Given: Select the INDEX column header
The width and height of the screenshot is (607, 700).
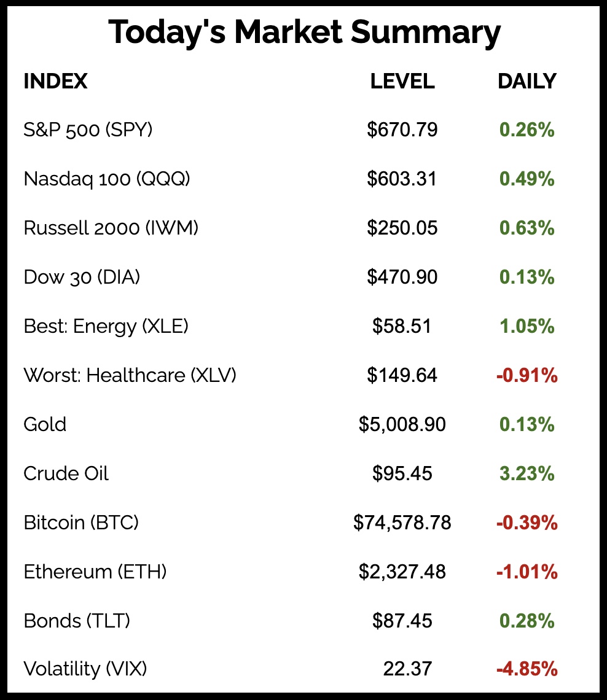Looking at the screenshot, I should 55,81.
